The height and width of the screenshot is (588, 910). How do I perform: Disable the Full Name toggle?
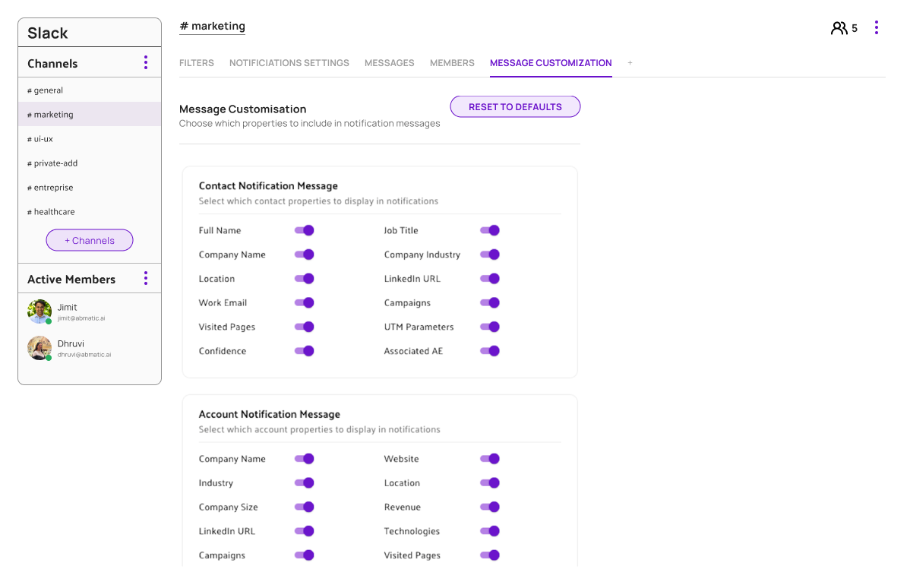pos(304,230)
